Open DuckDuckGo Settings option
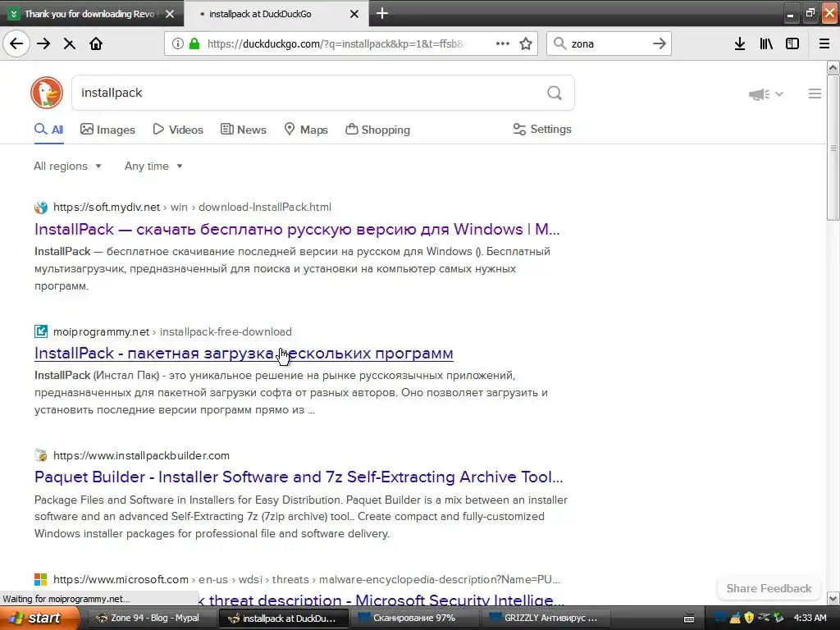 click(542, 129)
